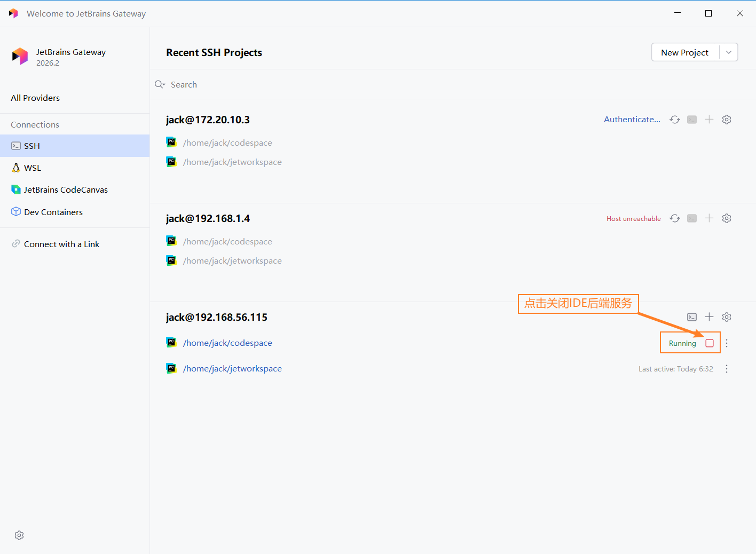Click the plus icon beside jack@192.168.1.4
The image size is (756, 554).
click(x=709, y=218)
